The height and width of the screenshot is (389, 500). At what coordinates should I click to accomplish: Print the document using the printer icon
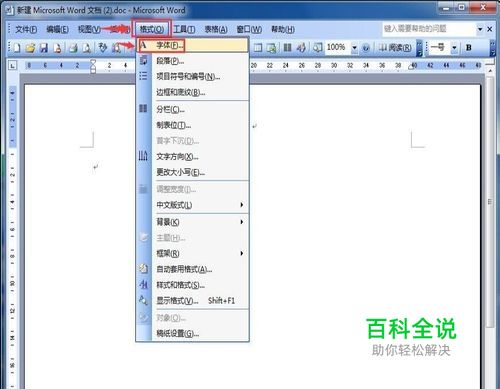[73, 48]
